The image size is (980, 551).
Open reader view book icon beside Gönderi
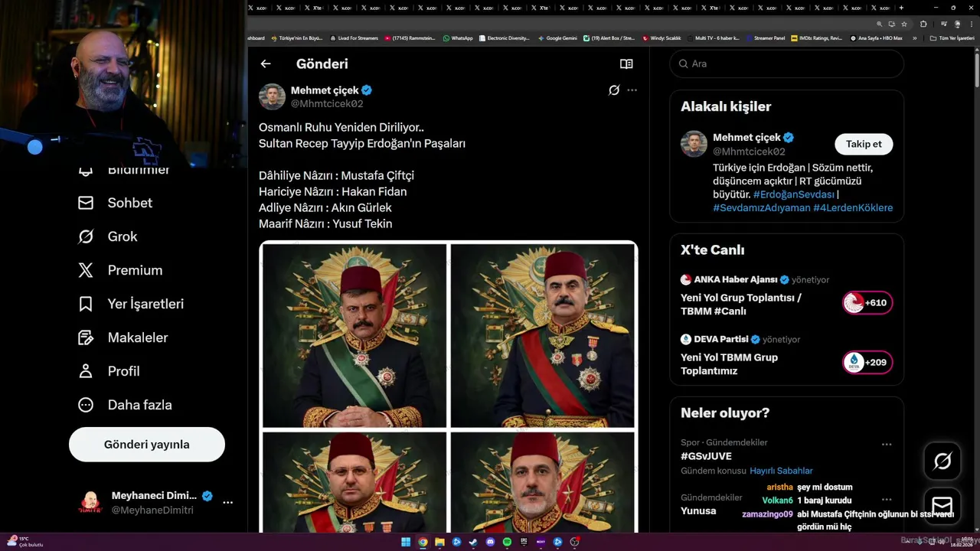(626, 64)
